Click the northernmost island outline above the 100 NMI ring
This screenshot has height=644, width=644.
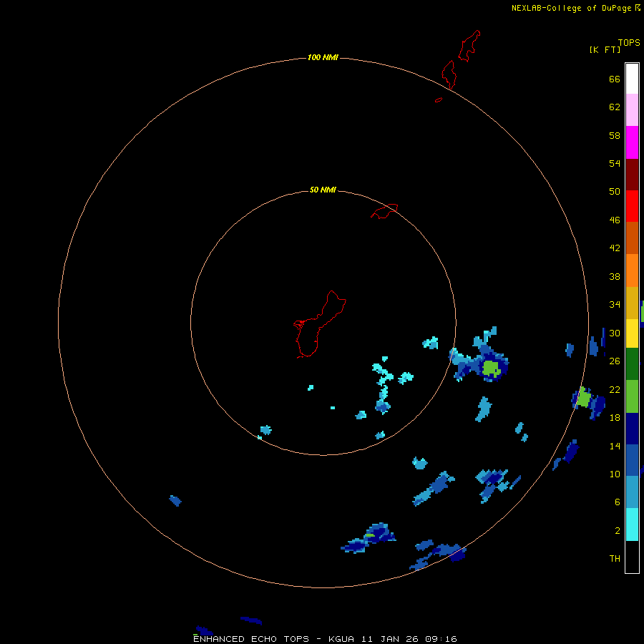[x=469, y=46]
